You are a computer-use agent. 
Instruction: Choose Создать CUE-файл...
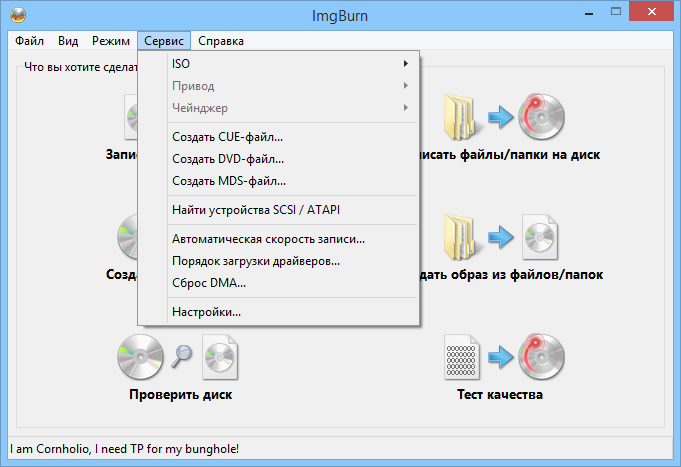point(278,137)
